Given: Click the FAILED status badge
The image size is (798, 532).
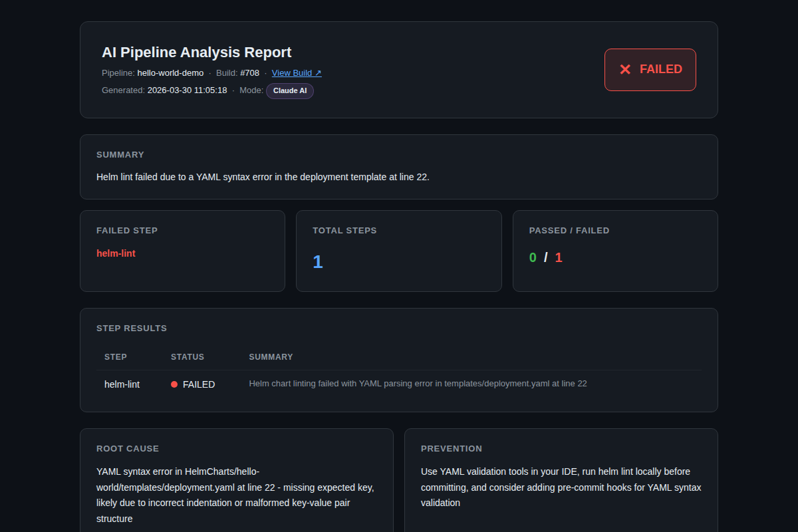Looking at the screenshot, I should [x=650, y=69].
